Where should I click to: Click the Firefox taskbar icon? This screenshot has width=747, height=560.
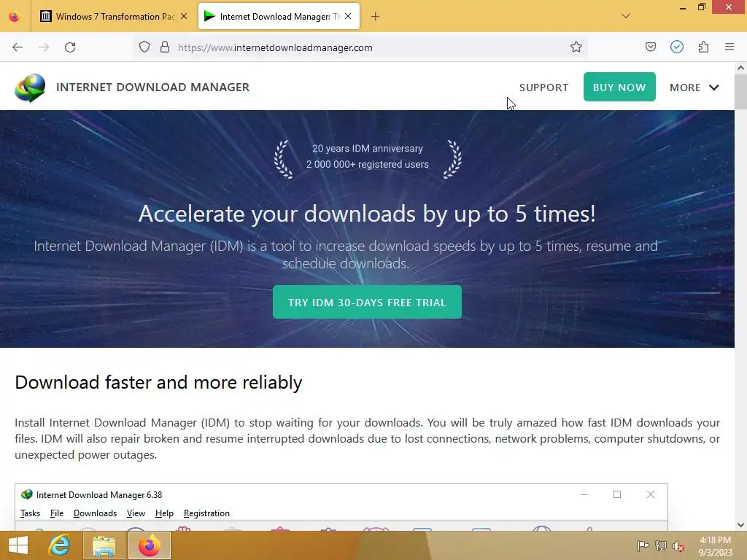pos(149,545)
